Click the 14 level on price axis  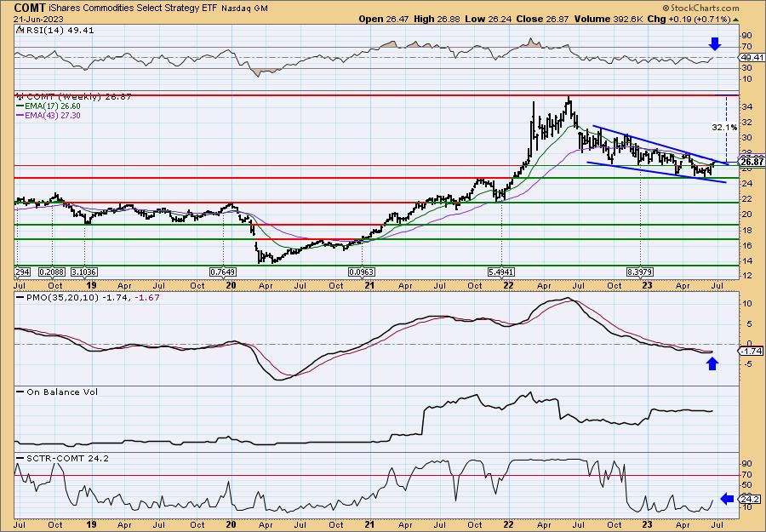(747, 260)
